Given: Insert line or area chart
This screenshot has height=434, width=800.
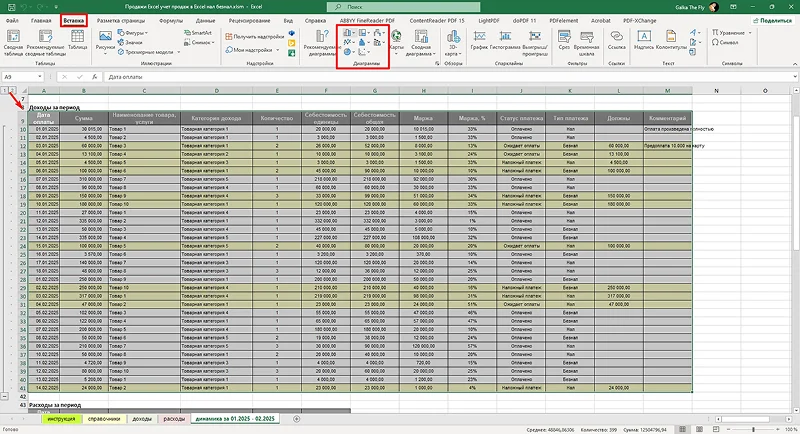Looking at the screenshot, I should [349, 42].
